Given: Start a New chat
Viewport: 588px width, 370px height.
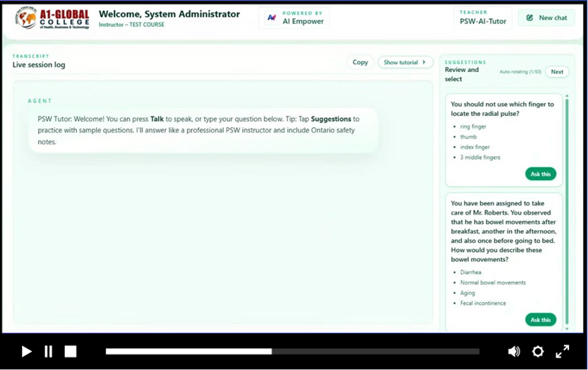Looking at the screenshot, I should [x=546, y=18].
